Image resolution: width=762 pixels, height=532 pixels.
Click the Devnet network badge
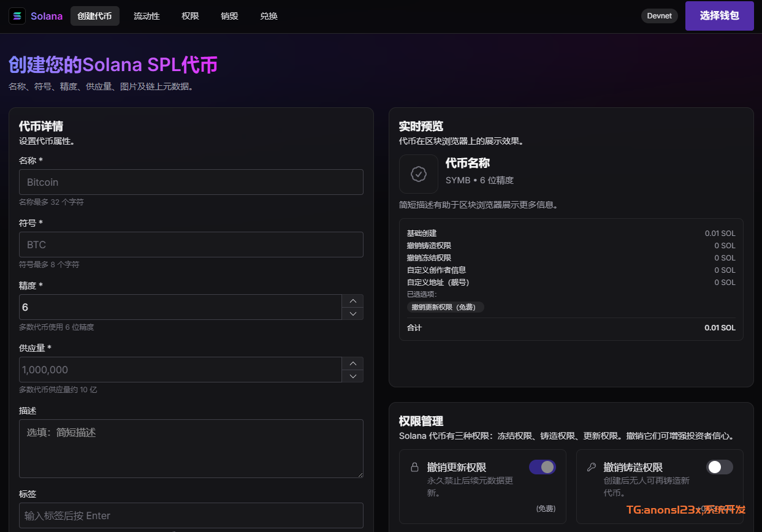[659, 16]
